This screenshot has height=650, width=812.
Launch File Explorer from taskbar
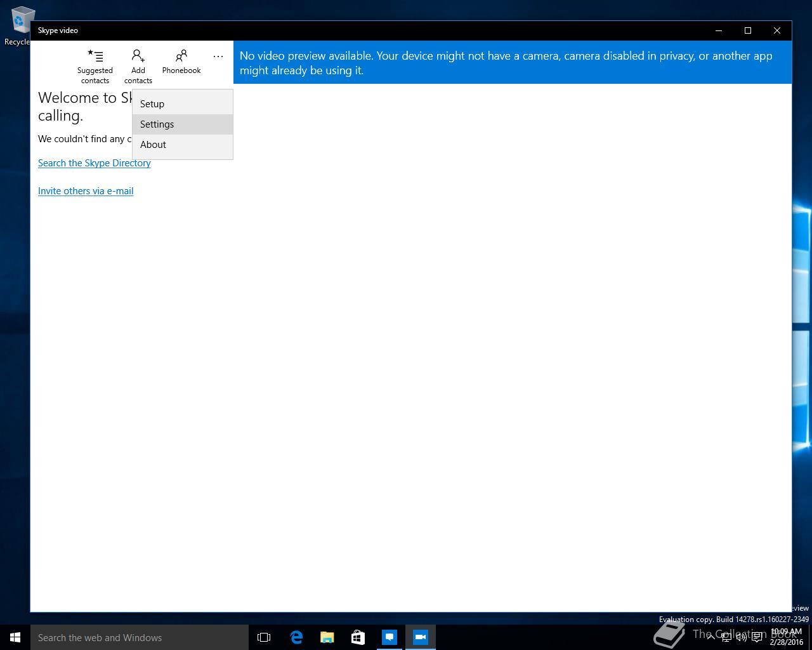pyautogui.click(x=327, y=637)
